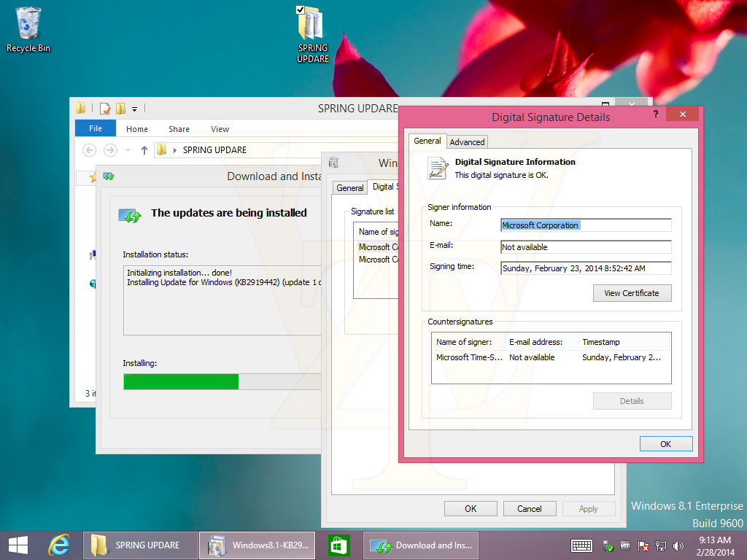This screenshot has height=560, width=747.
Task: Click the Name field with Microsoft Corporation
Action: tap(586, 225)
